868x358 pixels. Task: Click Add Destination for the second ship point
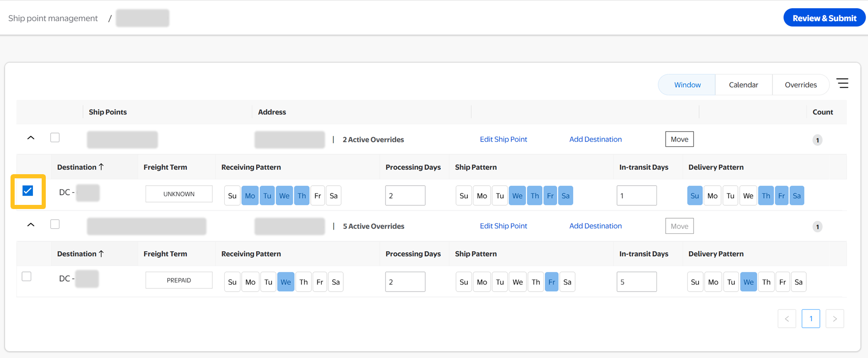[x=595, y=226]
